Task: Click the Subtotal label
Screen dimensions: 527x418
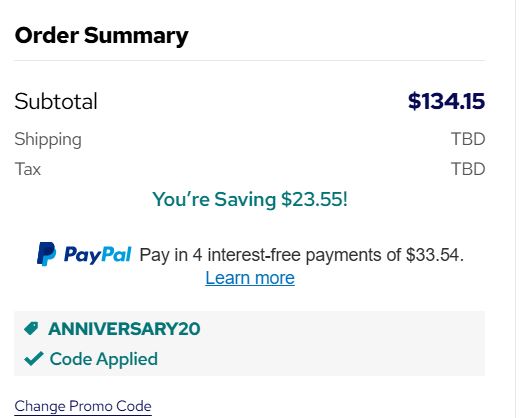Action: point(56,101)
